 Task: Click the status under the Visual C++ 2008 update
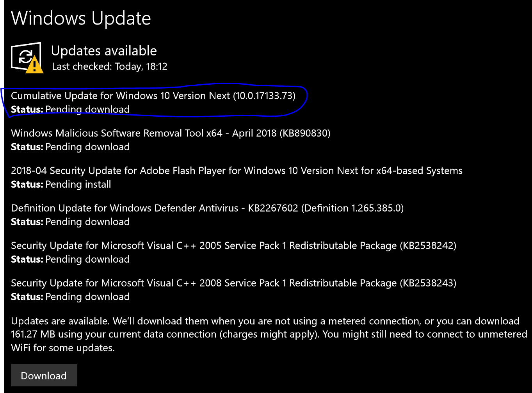click(70, 297)
